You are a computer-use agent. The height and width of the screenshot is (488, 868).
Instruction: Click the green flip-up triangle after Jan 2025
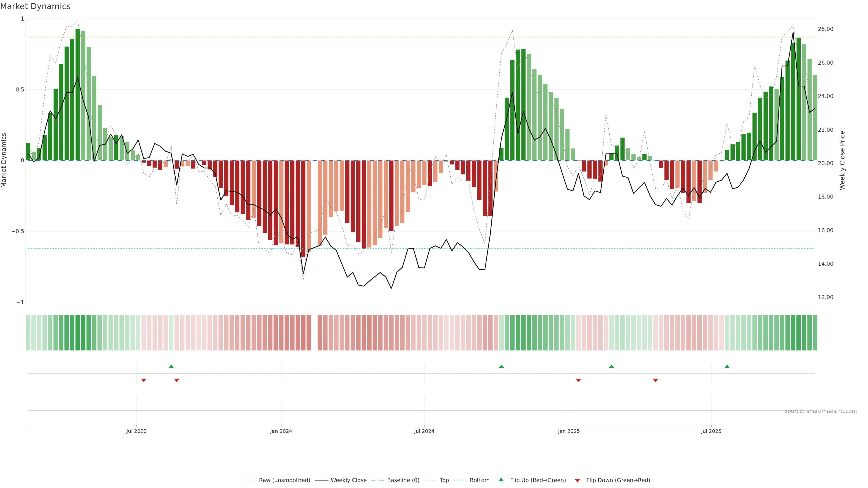(x=612, y=366)
